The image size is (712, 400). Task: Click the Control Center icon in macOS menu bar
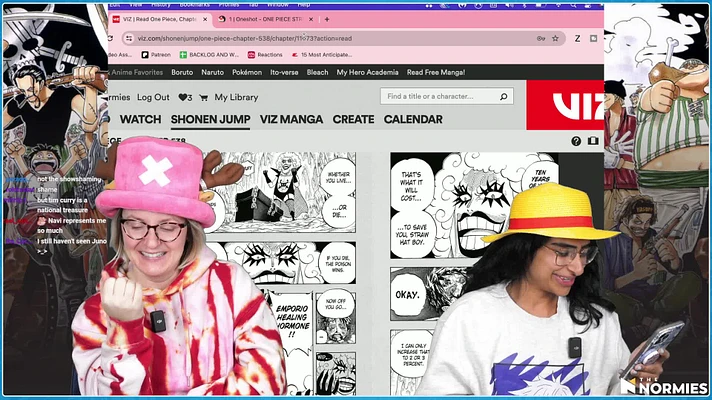pyautogui.click(x=588, y=5)
